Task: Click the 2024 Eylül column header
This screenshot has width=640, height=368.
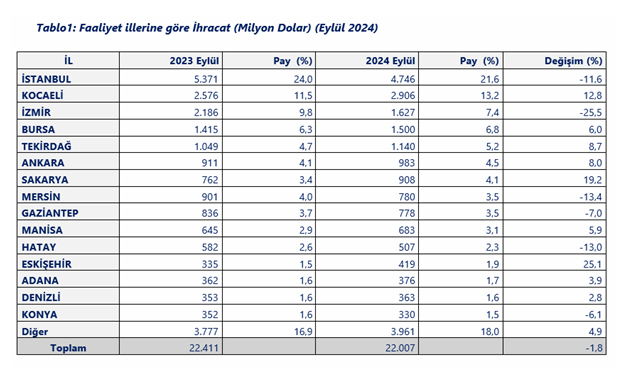Action: [390, 61]
